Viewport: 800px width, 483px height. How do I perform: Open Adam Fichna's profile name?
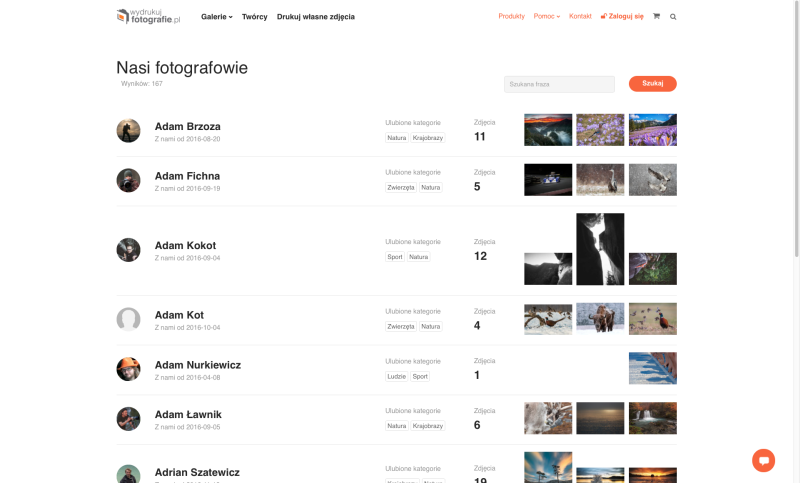coord(187,176)
